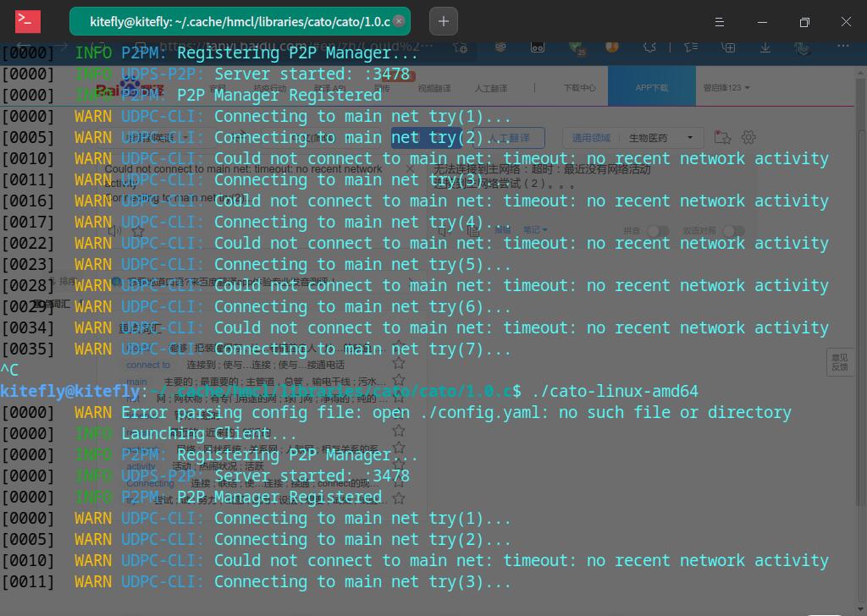This screenshot has height=616, width=867.
Task: Expand the 曾启建123 account dropdown
Action: click(x=726, y=88)
